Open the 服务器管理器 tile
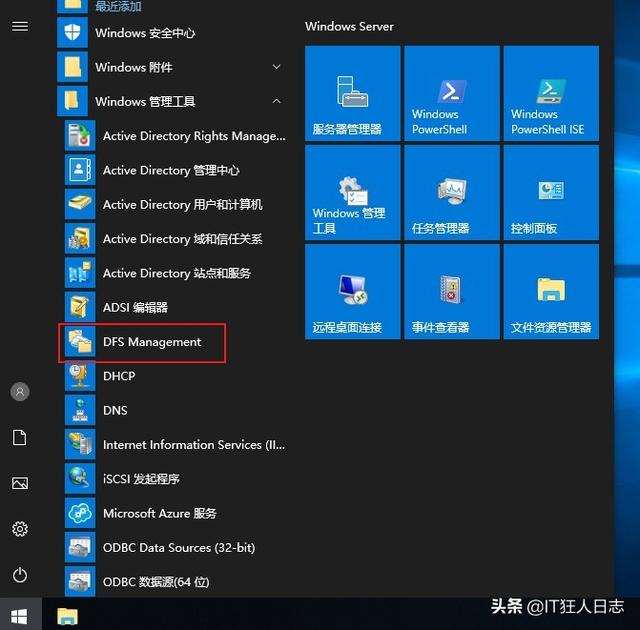This screenshot has width=640, height=630. (353, 93)
